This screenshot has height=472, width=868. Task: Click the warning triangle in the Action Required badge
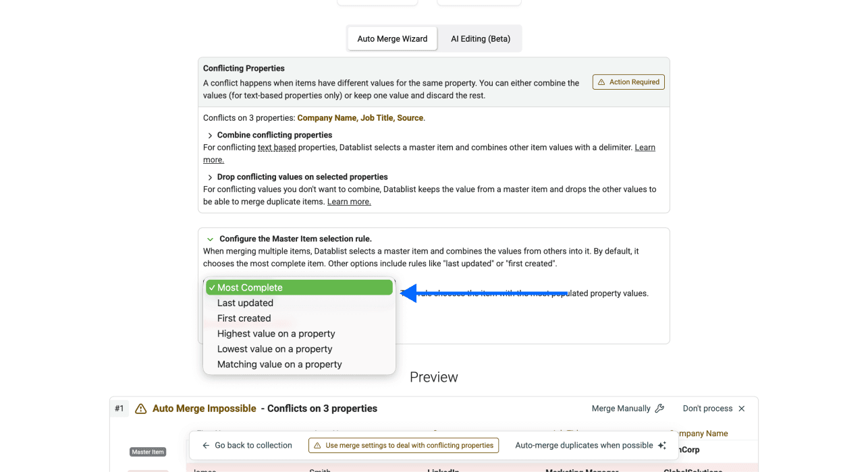click(603, 82)
